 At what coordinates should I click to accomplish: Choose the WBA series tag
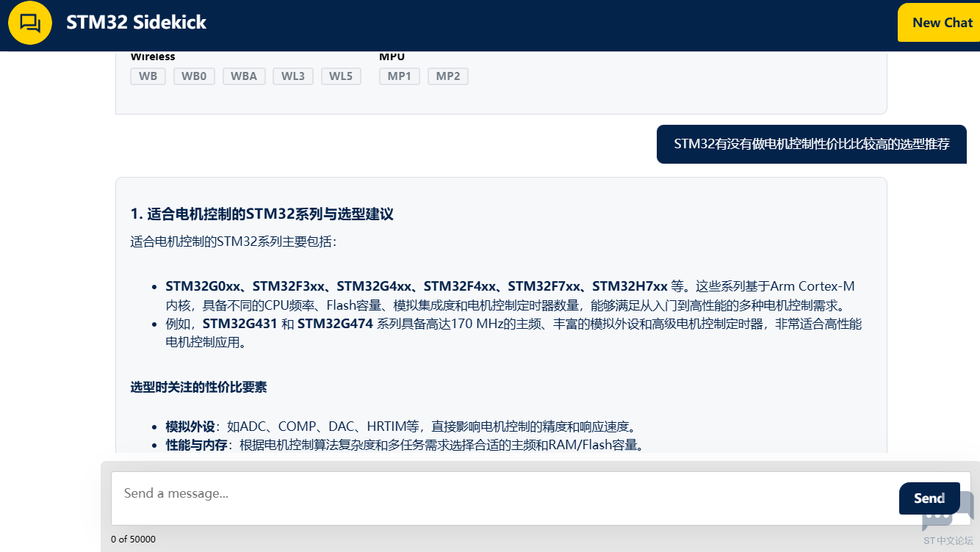pos(244,76)
